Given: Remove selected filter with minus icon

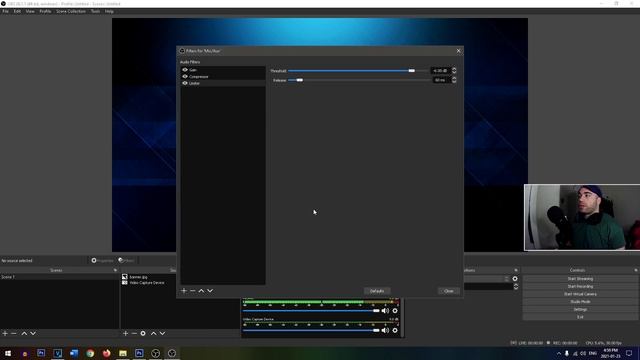Looking at the screenshot, I should 193,291.
